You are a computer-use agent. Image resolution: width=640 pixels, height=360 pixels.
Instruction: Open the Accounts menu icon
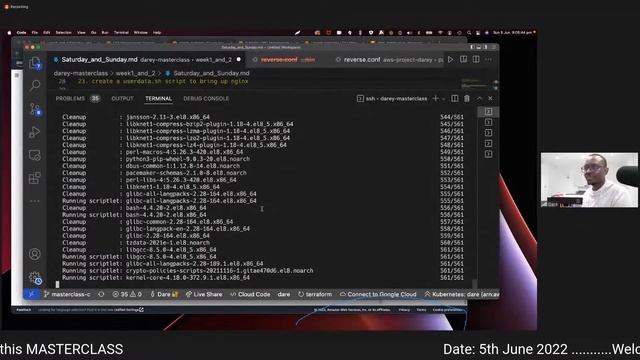35,254
